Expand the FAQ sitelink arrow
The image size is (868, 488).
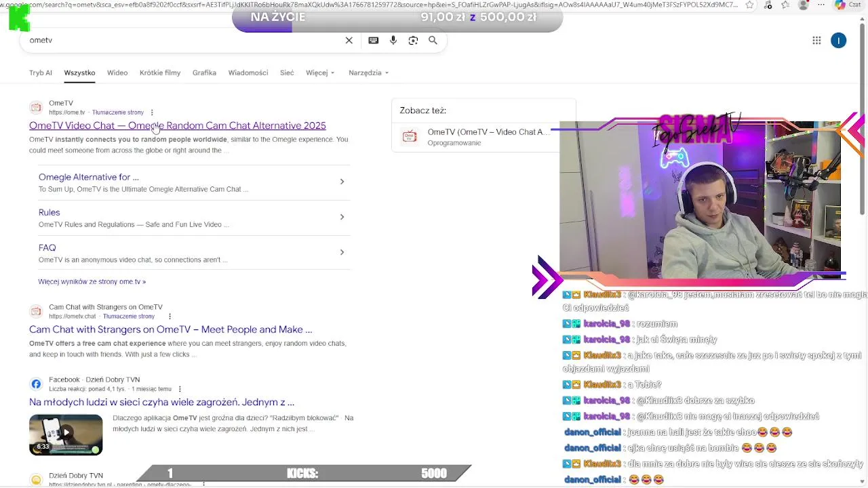coord(342,252)
